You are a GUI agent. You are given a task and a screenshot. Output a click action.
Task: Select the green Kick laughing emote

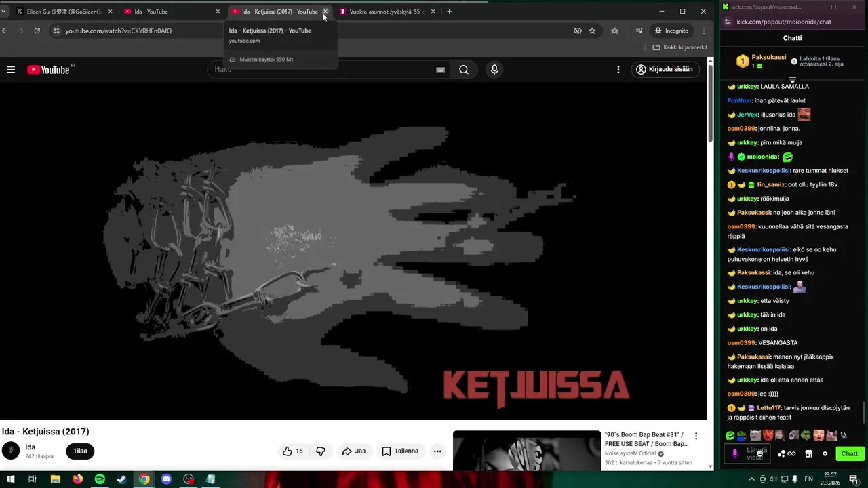click(730, 435)
